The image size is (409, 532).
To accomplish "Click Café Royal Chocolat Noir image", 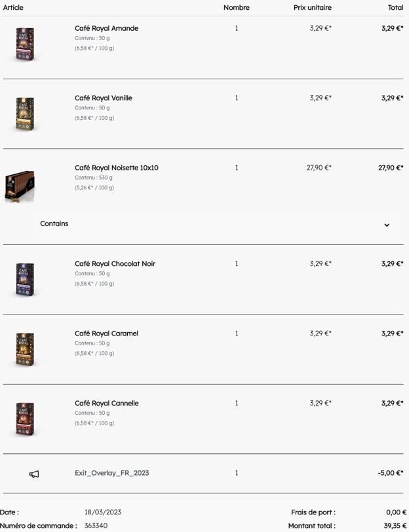I will point(25,280).
